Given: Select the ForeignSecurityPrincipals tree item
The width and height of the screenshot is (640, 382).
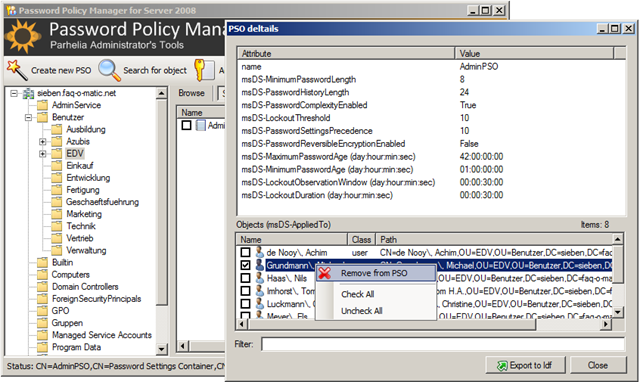Looking at the screenshot, I should pos(96,299).
